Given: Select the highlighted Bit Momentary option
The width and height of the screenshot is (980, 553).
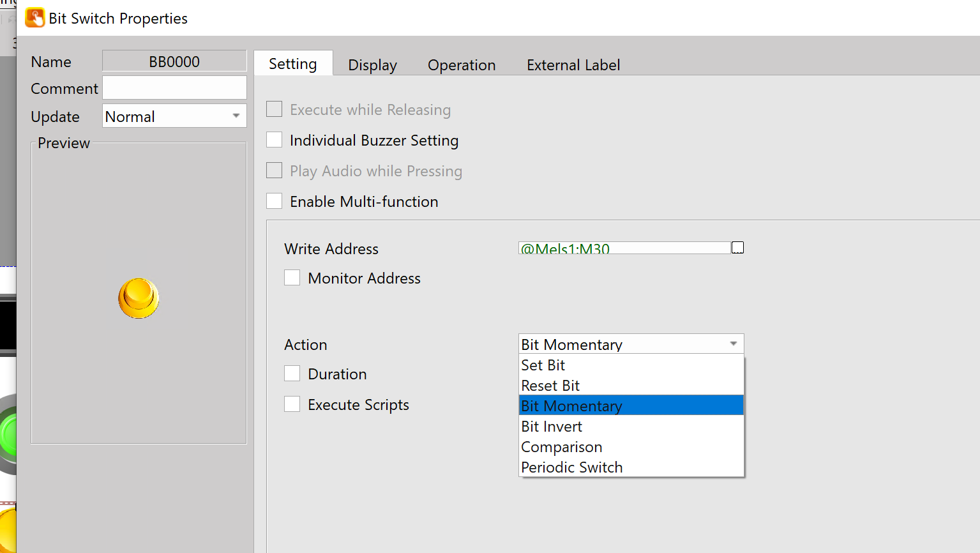Looking at the screenshot, I should tap(571, 406).
